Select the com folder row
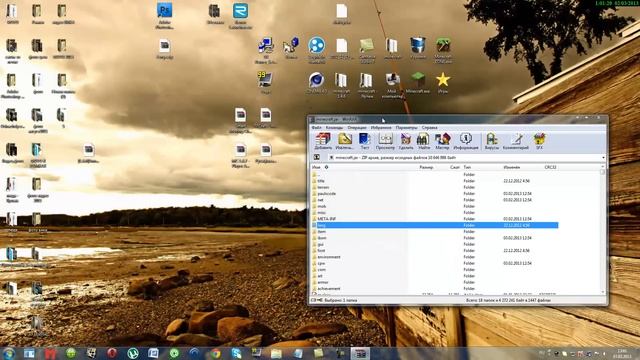The image size is (640, 360). click(x=435, y=269)
